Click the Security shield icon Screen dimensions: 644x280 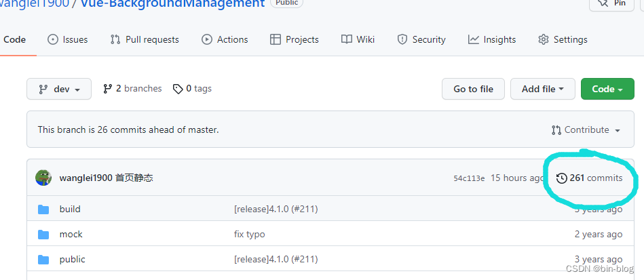coord(402,40)
